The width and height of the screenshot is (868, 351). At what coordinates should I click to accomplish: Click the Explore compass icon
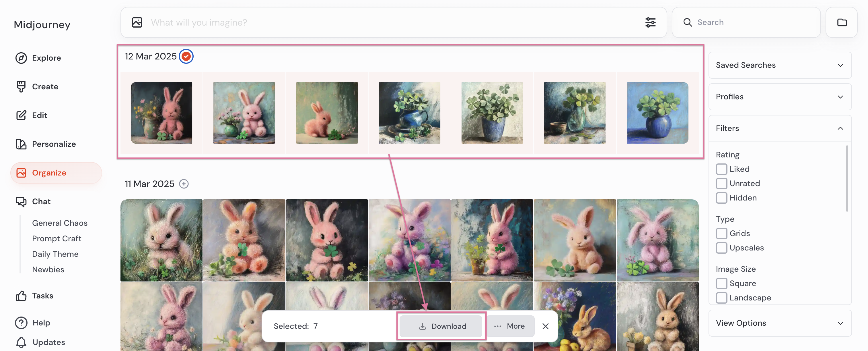pyautogui.click(x=21, y=58)
